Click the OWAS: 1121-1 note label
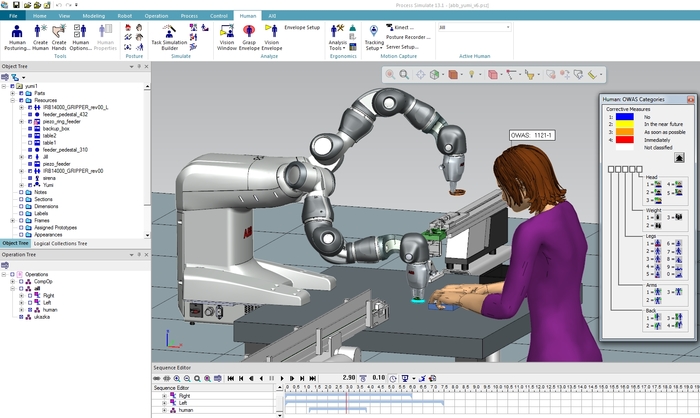Viewport: 700px width, 418px height. click(532, 135)
